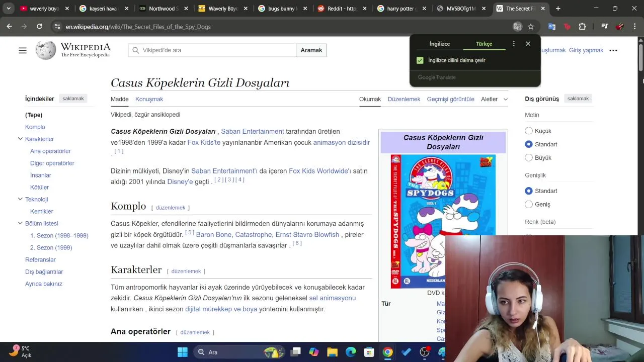
Task: Open the Windows Start menu
Action: (182, 352)
